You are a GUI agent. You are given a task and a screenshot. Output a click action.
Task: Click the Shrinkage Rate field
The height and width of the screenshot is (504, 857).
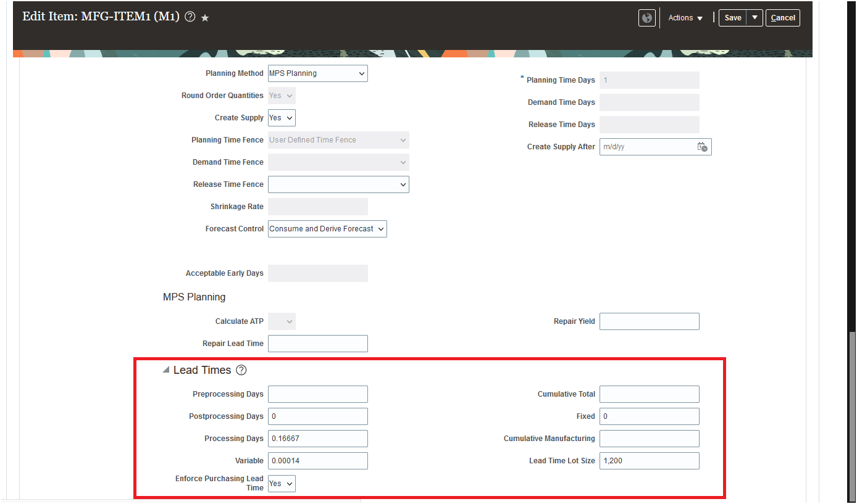(318, 207)
